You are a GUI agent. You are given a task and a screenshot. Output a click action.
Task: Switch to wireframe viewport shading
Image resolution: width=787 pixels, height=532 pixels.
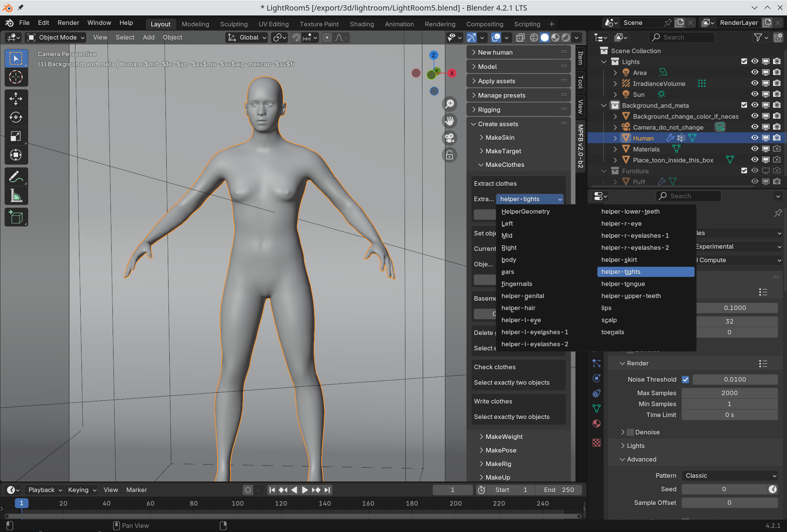click(x=534, y=37)
